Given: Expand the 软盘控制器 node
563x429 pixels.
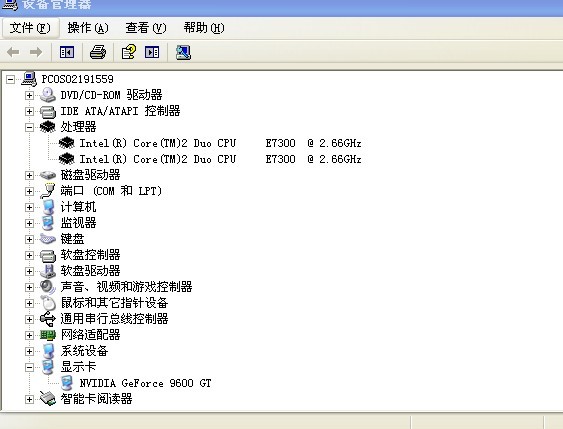Looking at the screenshot, I should coord(29,255).
